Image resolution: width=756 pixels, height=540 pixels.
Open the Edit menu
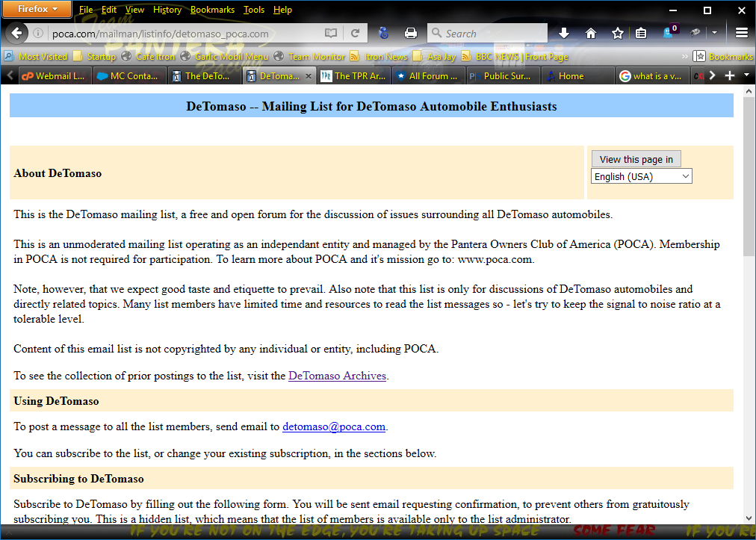click(x=109, y=10)
